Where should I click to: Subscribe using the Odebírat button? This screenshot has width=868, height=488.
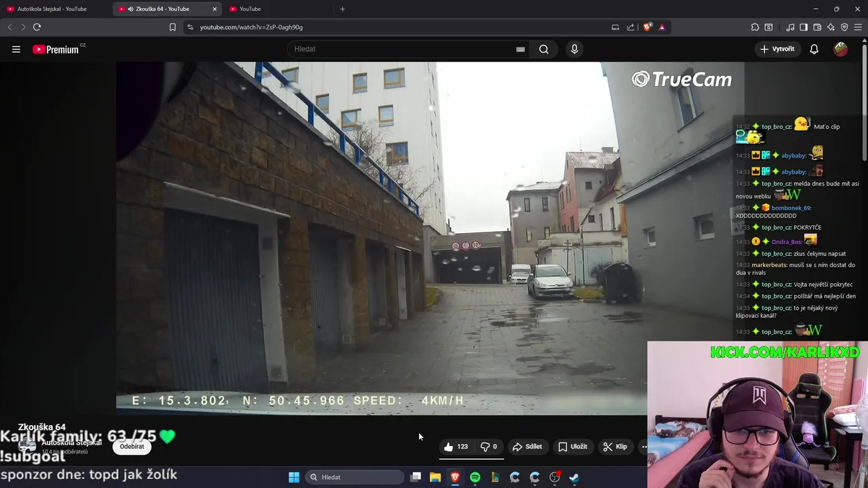click(132, 447)
